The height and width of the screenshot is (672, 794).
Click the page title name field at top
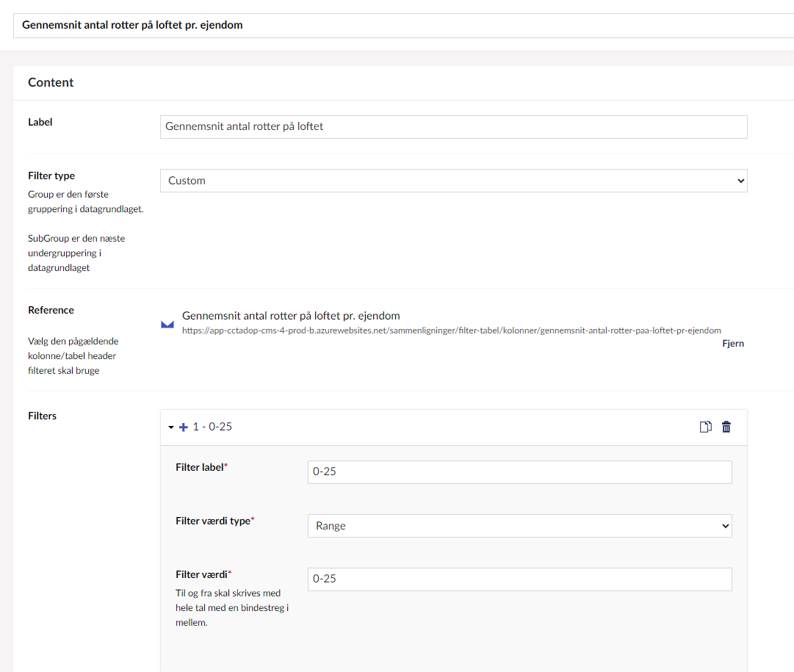coord(397,25)
